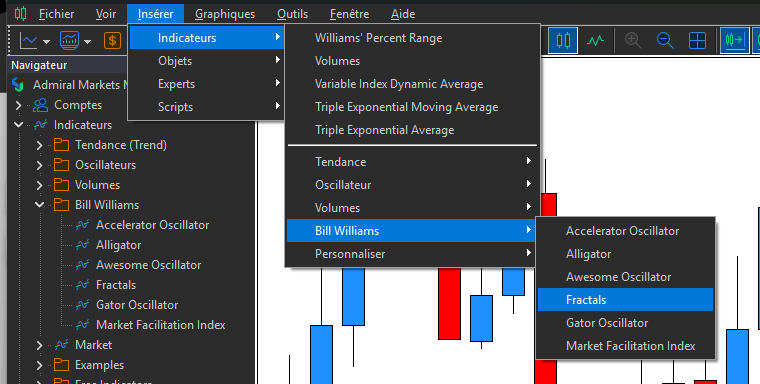760x384 pixels.
Task: Select Williams' Percent Range from recent indicators
Action: pos(412,38)
